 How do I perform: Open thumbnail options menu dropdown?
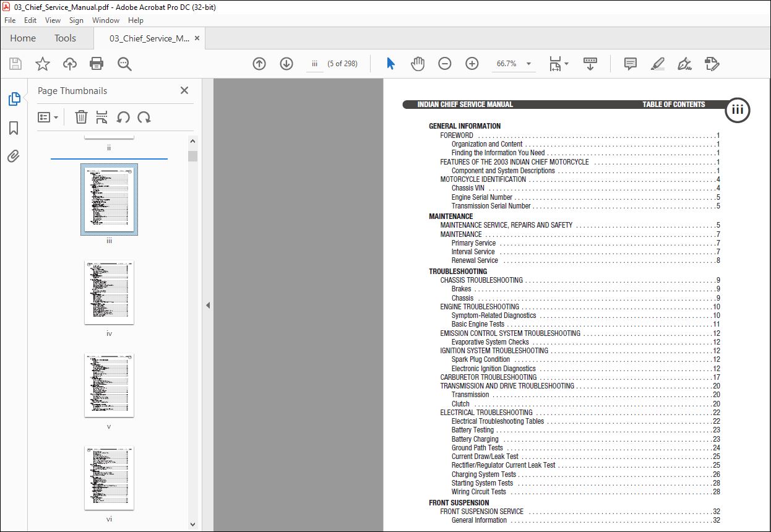click(48, 117)
